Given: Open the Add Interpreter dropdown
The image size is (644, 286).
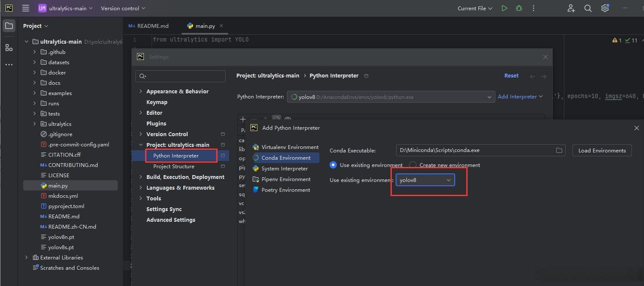Looking at the screenshot, I should pyautogui.click(x=520, y=97).
